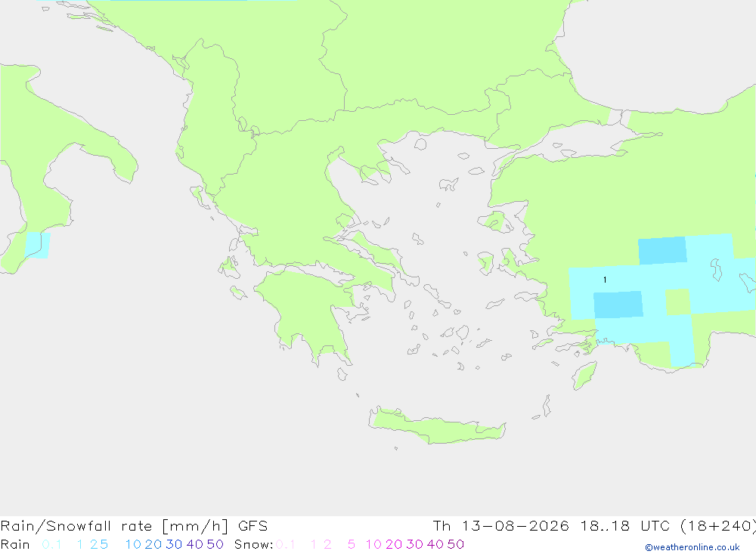
Task: Click the snow legend value 50
Action: pyautogui.click(x=456, y=544)
